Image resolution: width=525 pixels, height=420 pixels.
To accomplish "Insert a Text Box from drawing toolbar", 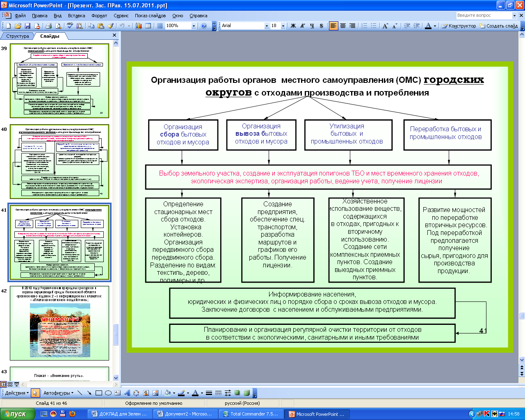I will (x=118, y=393).
